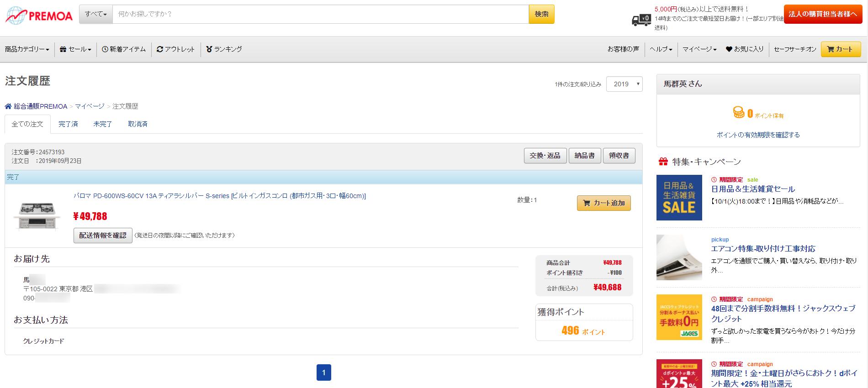868x388 pixels.
Task: Open the year filter dropdown showing 2019
Action: (x=624, y=84)
